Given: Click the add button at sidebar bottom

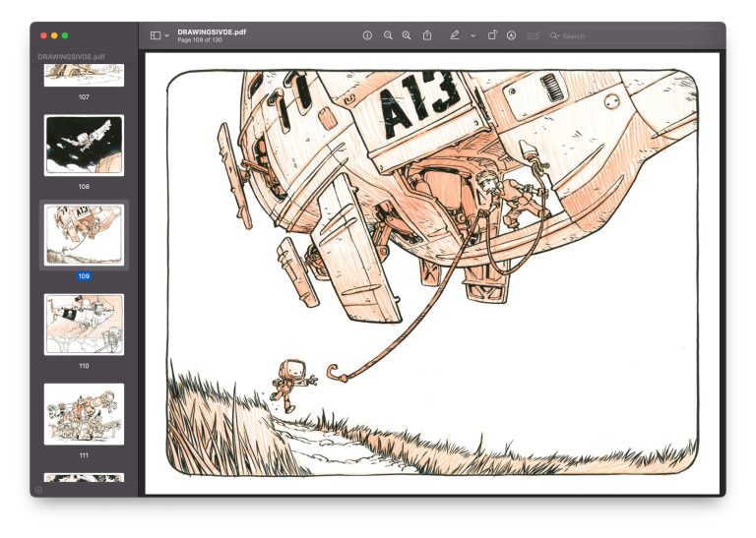Looking at the screenshot, I should pos(39,490).
